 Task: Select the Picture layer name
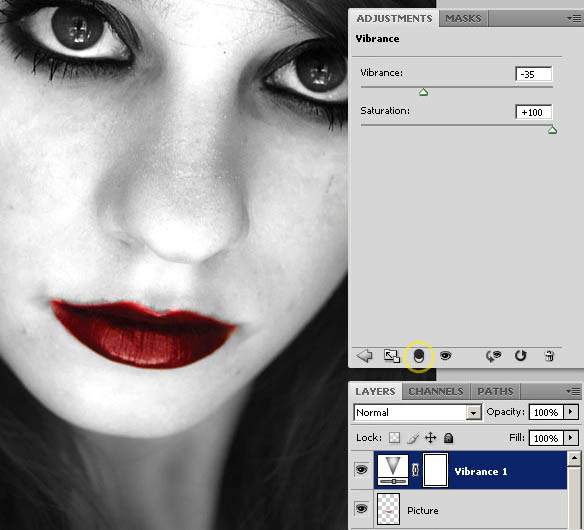click(423, 510)
